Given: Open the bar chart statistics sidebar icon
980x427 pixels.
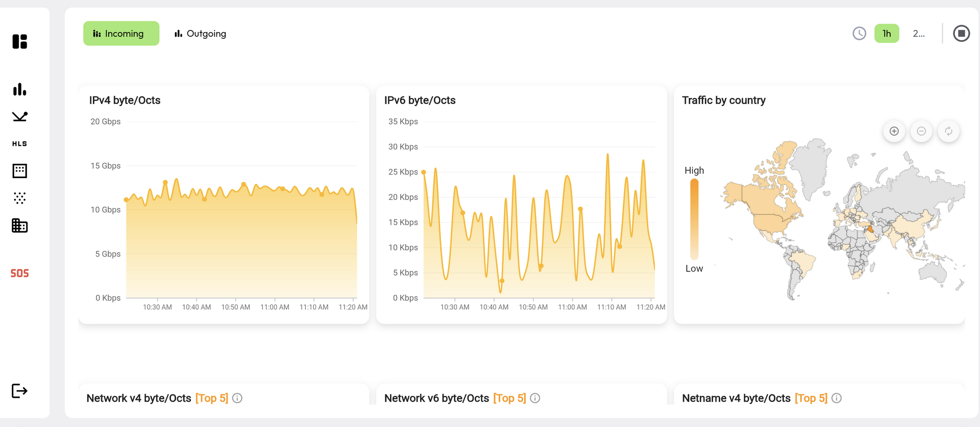Looking at the screenshot, I should (19, 89).
